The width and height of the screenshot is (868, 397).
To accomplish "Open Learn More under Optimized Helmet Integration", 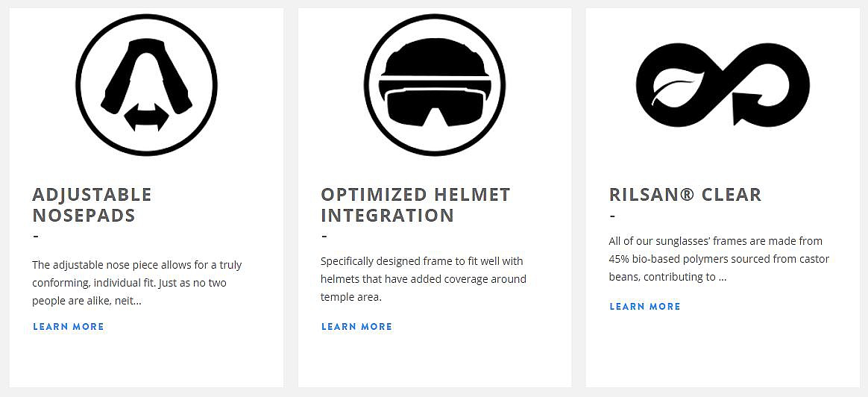I will pyautogui.click(x=356, y=327).
